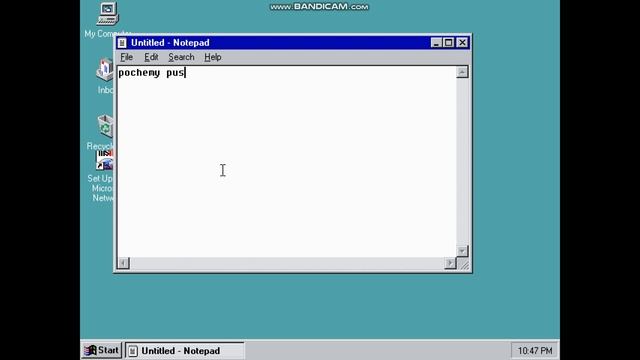Click the horizontal scrollbar right arrow
The image size is (640, 360).
[450, 263]
